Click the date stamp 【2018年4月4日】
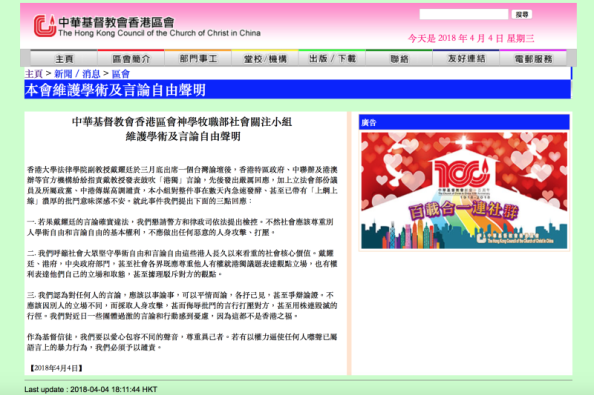Viewport: 594px width, 395px height. point(56,368)
